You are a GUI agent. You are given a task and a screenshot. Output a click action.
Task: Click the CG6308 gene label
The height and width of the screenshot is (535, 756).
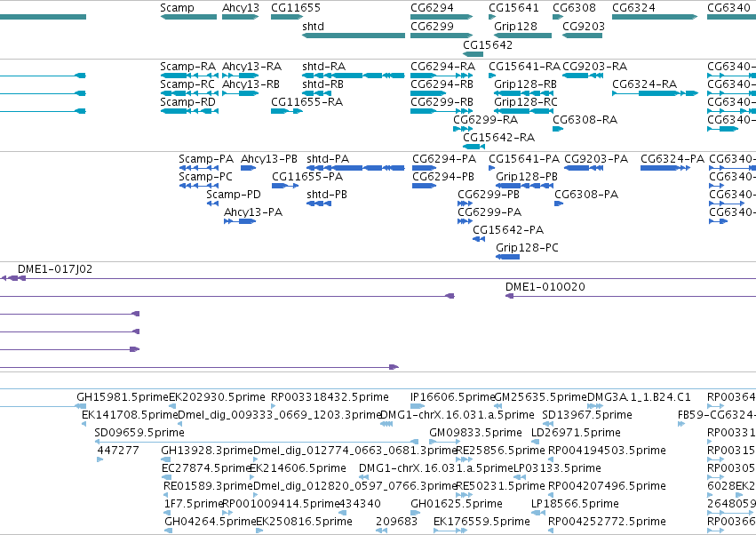[x=574, y=7]
